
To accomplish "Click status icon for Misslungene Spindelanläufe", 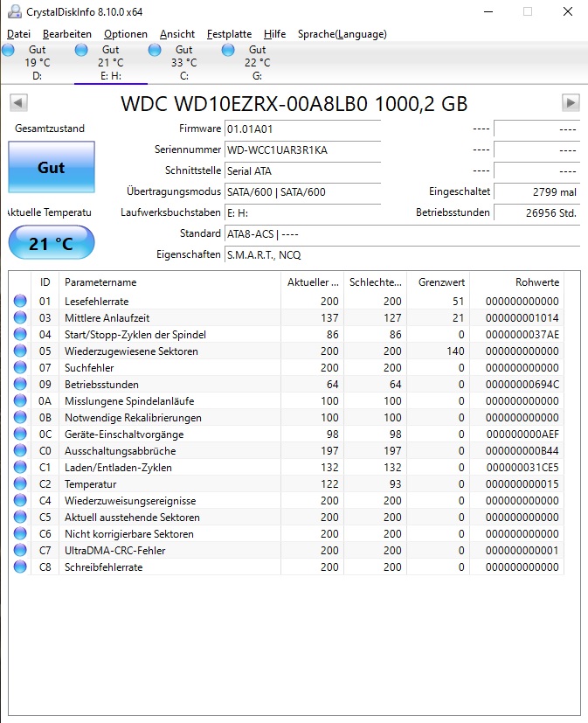I will tap(20, 400).
